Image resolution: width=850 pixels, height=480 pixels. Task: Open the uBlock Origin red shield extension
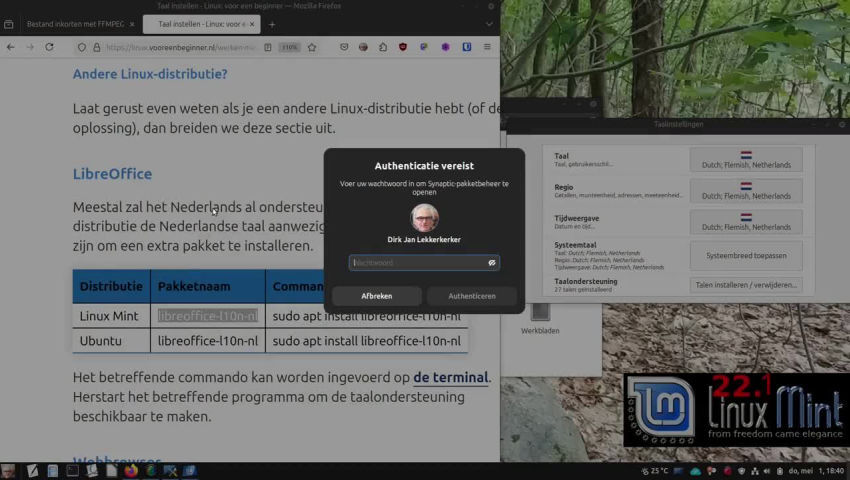(403, 47)
